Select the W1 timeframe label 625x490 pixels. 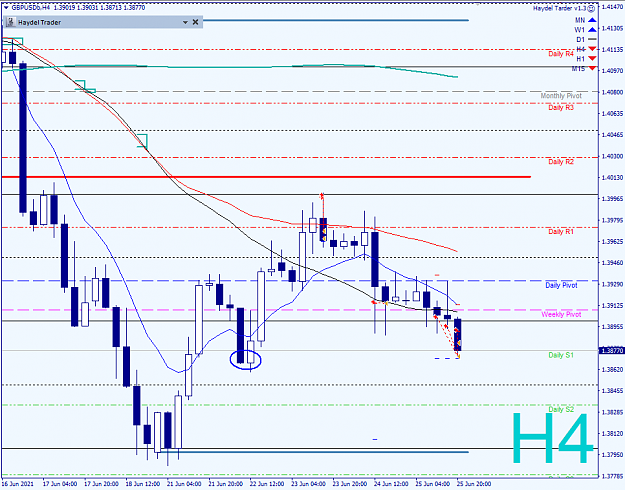580,30
